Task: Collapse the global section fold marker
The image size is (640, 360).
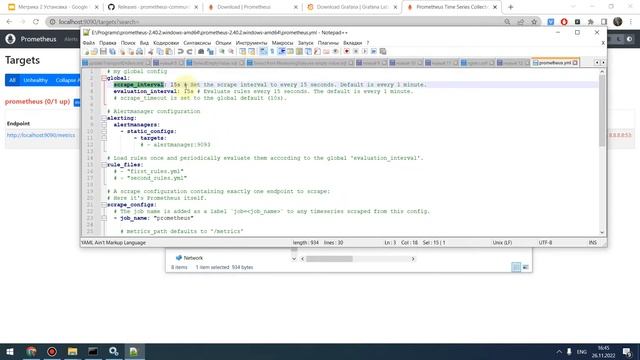Action: coord(104,78)
